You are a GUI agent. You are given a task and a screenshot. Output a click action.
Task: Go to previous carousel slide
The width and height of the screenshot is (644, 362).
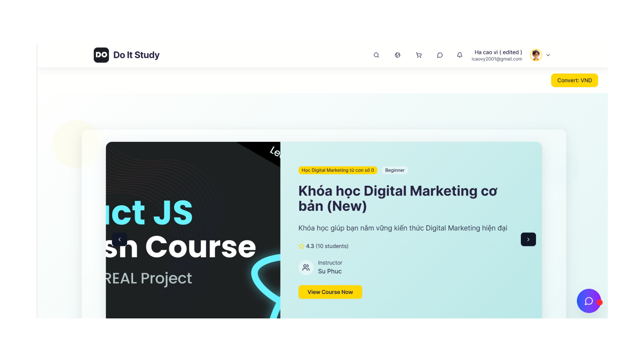[119, 239]
